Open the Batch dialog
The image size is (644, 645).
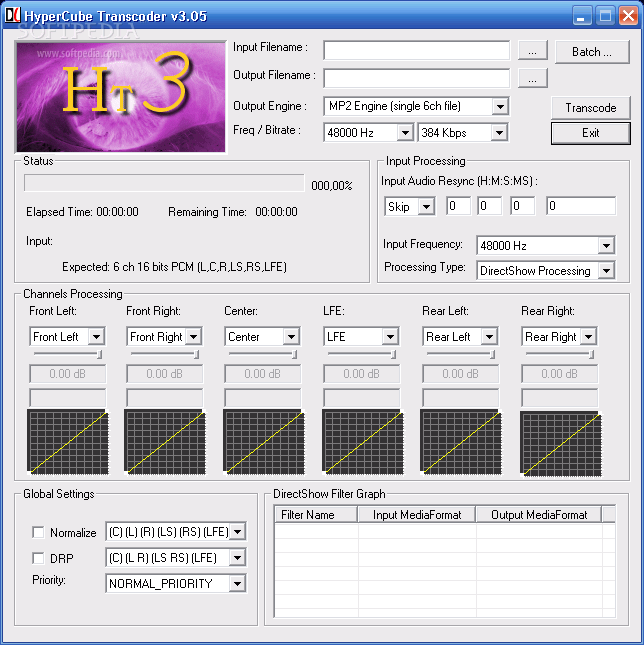[592, 52]
